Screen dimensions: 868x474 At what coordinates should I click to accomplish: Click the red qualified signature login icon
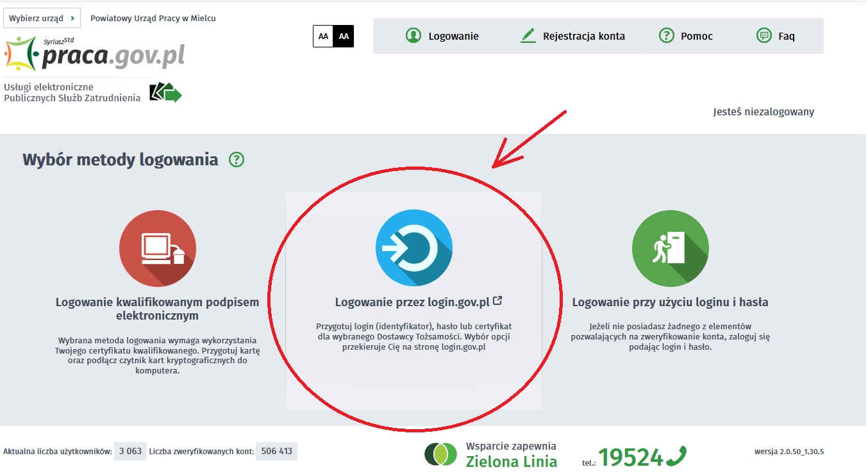coord(158,248)
